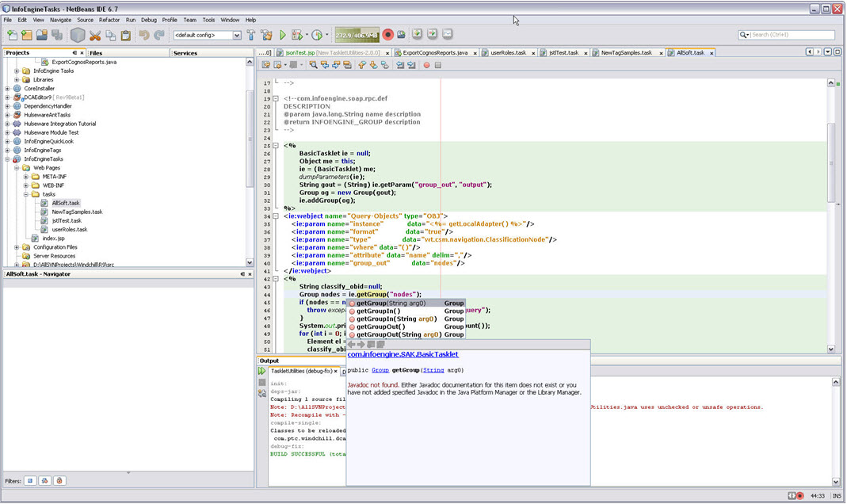The height and width of the screenshot is (504, 847).
Task: Click the Last Edit icon in editor toolbar
Action: [266, 65]
